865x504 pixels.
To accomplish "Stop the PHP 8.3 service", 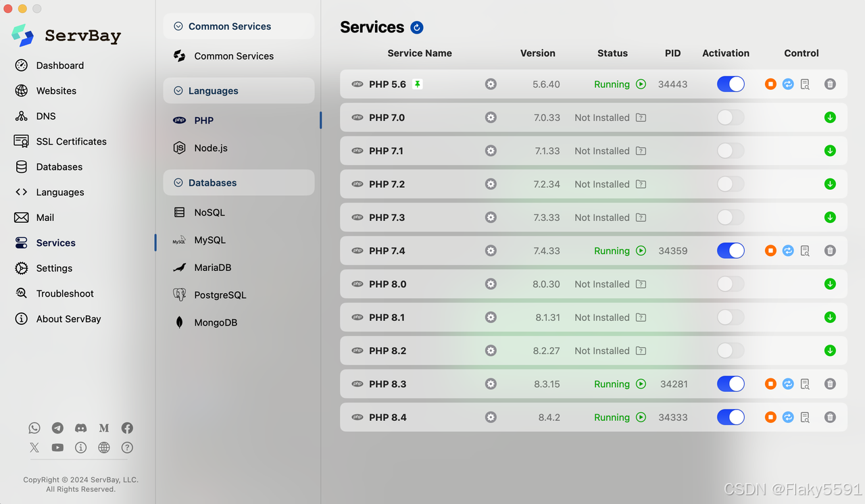I will click(770, 384).
